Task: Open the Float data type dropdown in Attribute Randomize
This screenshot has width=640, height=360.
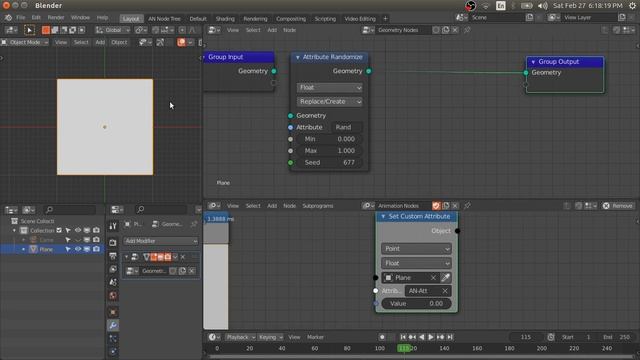Action: pyautogui.click(x=329, y=87)
